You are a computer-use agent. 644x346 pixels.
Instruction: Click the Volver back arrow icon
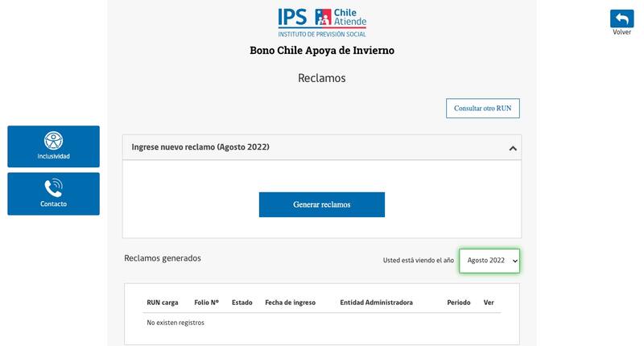[621, 19]
